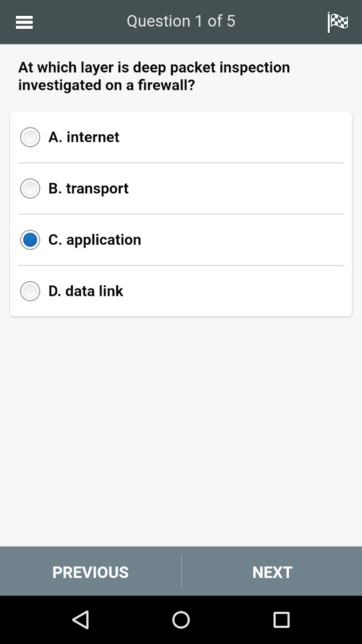Select radio button for option A
This screenshot has height=644, width=362.
(30, 137)
